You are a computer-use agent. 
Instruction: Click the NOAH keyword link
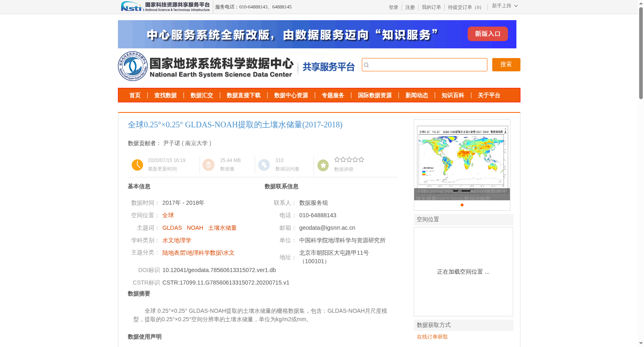195,228
